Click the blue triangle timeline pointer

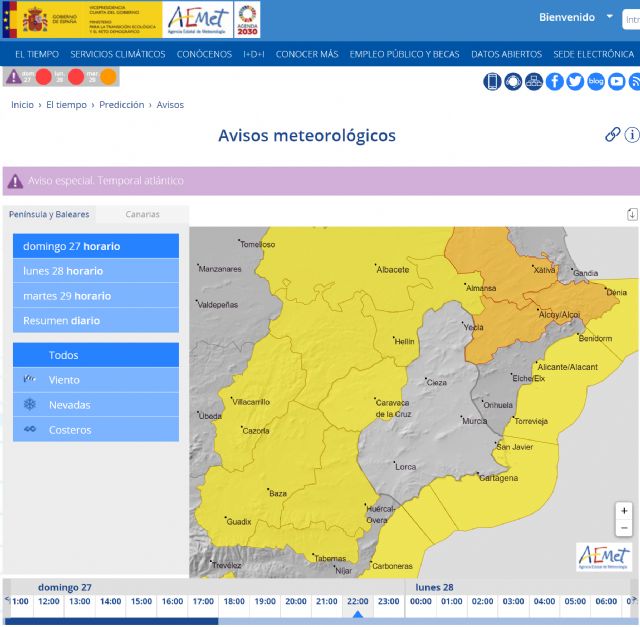coord(358,614)
